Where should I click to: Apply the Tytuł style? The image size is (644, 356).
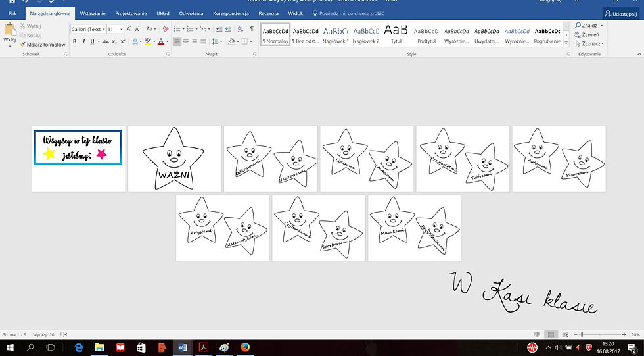tap(396, 34)
